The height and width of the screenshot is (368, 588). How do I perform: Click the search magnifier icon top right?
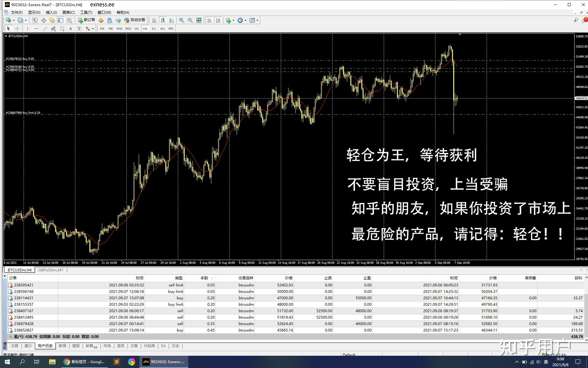pos(576,20)
